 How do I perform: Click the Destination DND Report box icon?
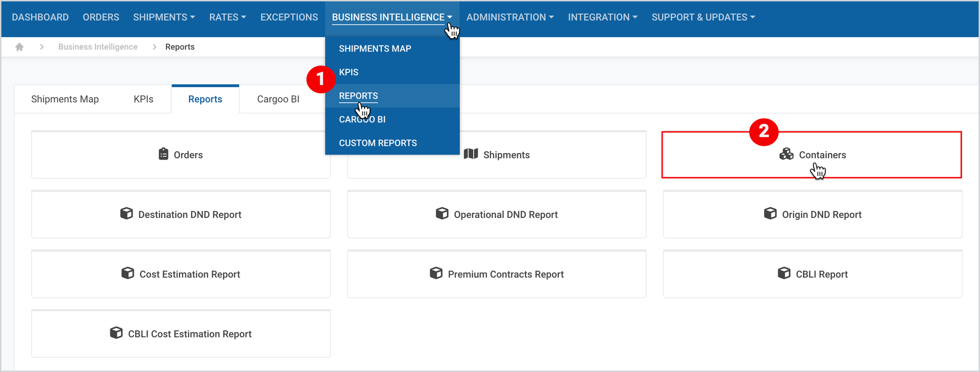(126, 213)
